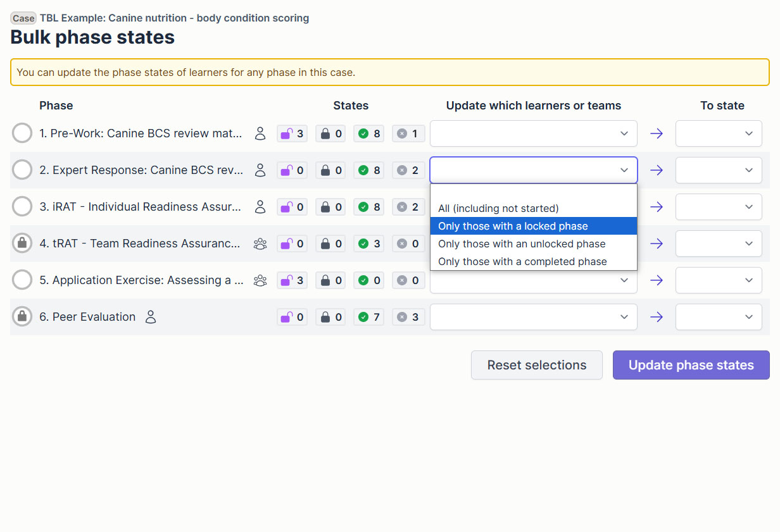
Task: Select the Application Exercise phase radio circle
Action: (22, 280)
